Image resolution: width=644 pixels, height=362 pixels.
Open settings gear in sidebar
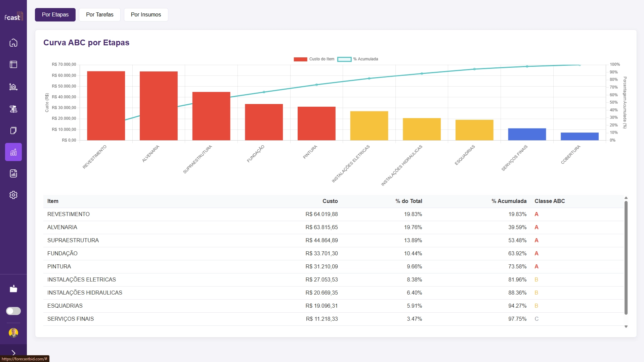coord(13,195)
